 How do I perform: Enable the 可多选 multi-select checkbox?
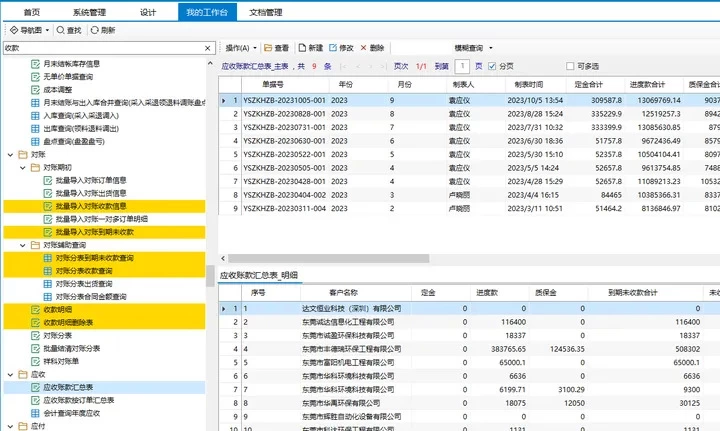[x=572, y=66]
